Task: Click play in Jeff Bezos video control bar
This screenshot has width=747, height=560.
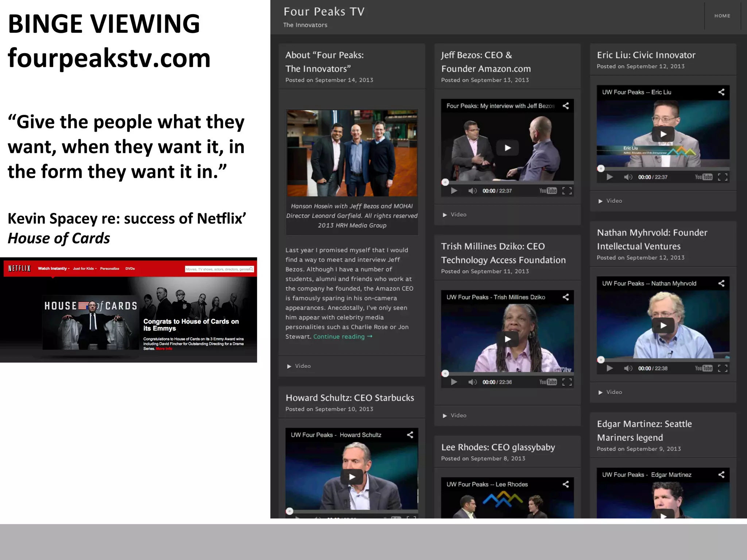Action: coord(454,191)
